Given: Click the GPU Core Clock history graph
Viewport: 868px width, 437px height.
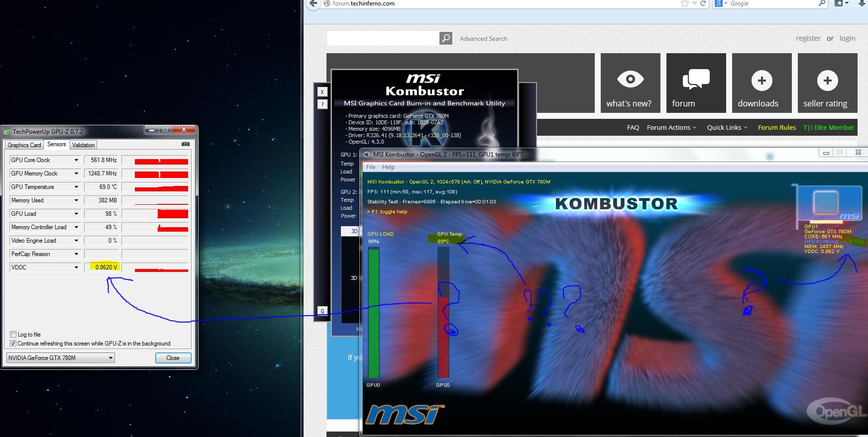Looking at the screenshot, I should click(x=155, y=160).
